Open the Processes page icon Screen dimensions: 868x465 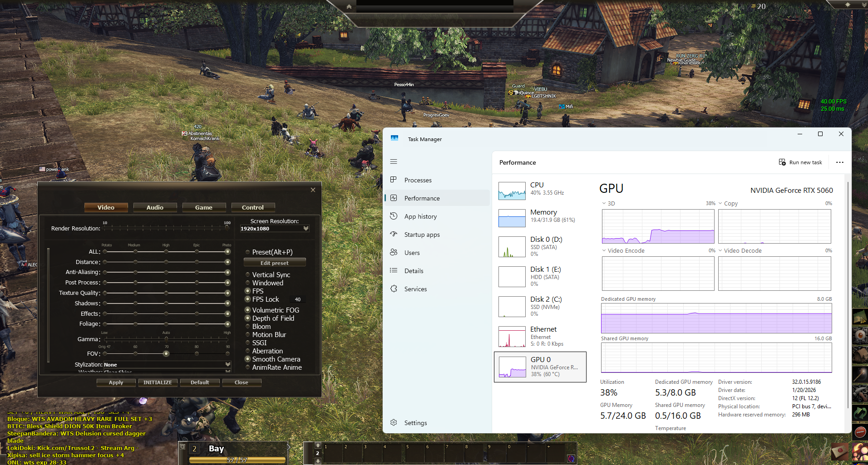[394, 180]
